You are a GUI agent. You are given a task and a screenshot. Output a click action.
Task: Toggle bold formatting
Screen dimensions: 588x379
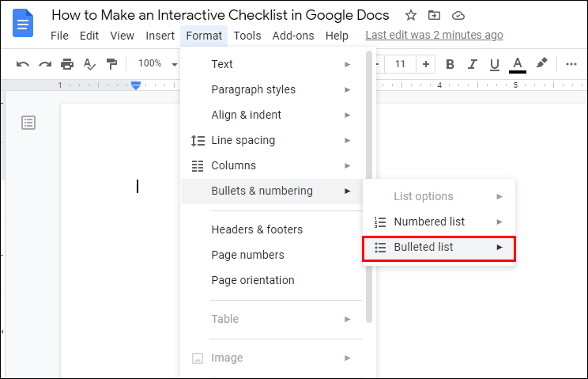pos(450,64)
